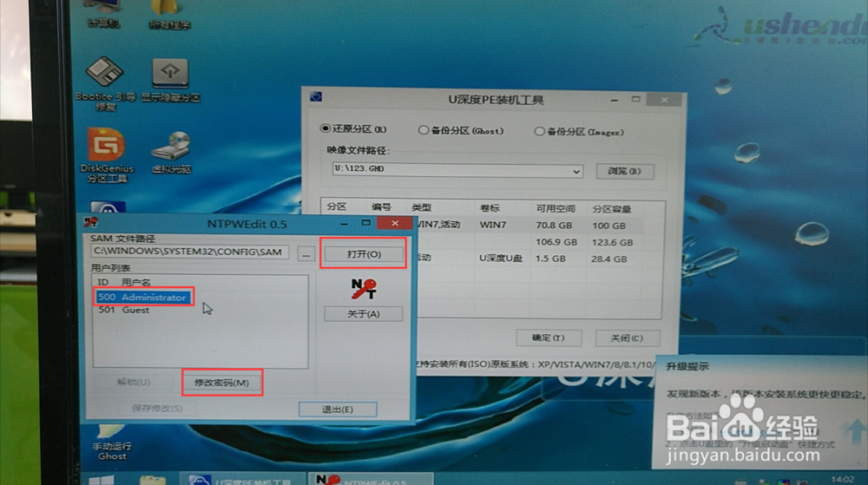Click the save changes (保存修改) button

tap(156, 408)
